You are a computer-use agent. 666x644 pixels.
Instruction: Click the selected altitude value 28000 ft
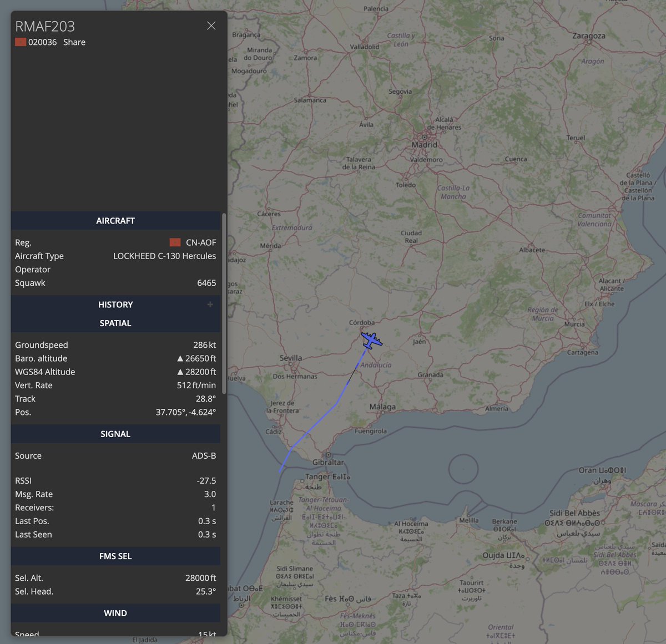click(201, 578)
